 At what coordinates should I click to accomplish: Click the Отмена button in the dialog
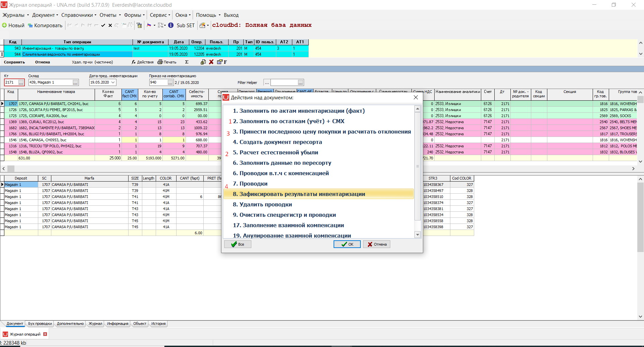(377, 244)
